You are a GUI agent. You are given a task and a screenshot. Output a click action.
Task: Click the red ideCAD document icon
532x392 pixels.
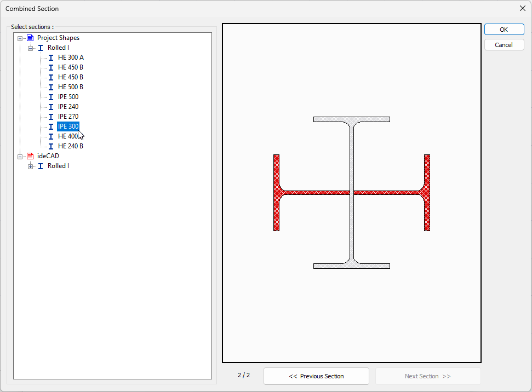tap(30, 156)
